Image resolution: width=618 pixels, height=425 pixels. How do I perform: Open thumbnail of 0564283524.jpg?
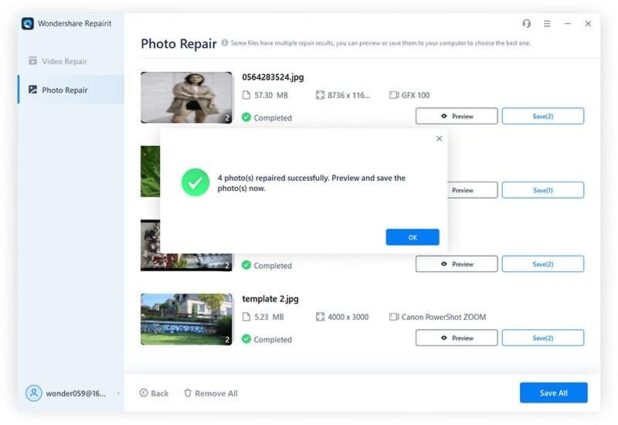pyautogui.click(x=186, y=97)
